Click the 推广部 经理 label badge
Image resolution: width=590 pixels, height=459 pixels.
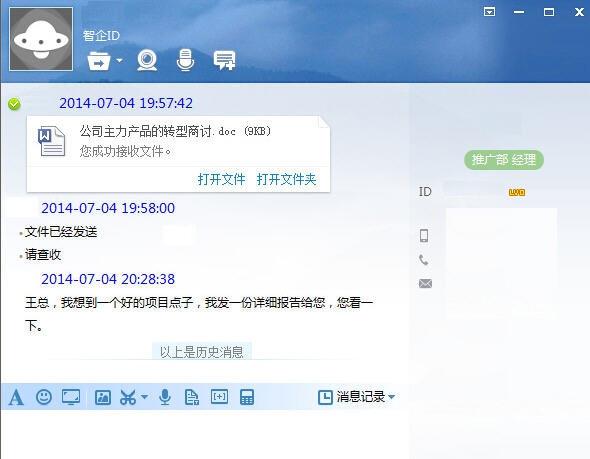coord(503,160)
